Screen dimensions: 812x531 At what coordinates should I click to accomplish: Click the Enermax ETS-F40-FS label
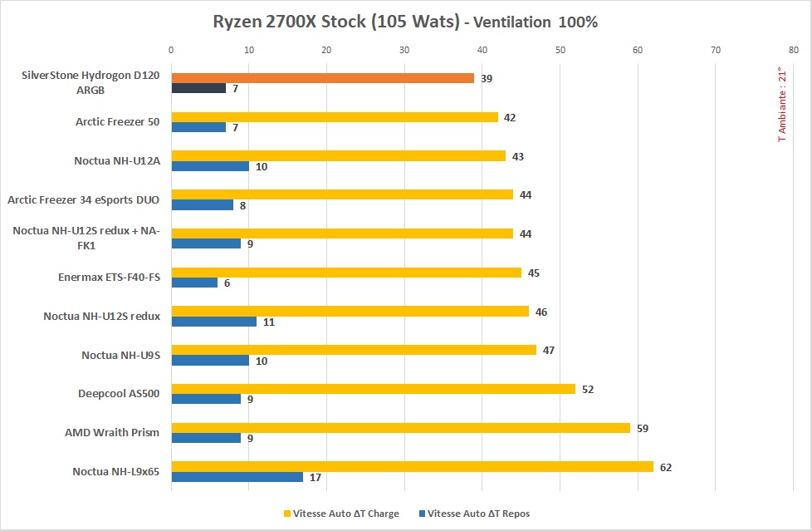pos(110,278)
